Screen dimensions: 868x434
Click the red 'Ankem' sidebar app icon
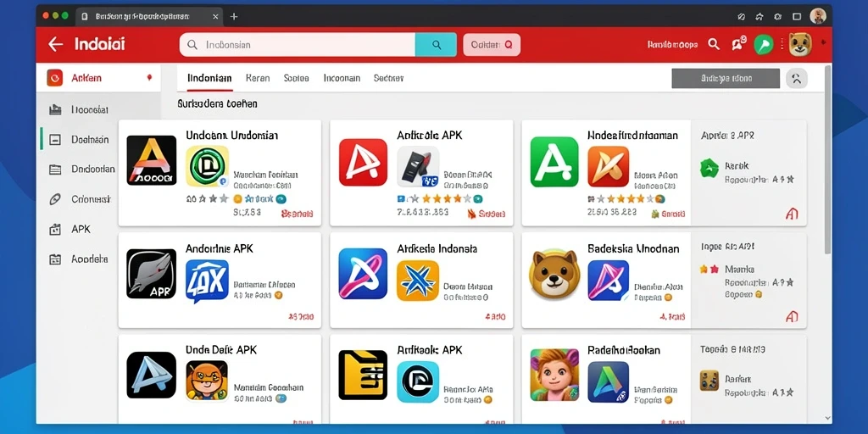pos(55,78)
